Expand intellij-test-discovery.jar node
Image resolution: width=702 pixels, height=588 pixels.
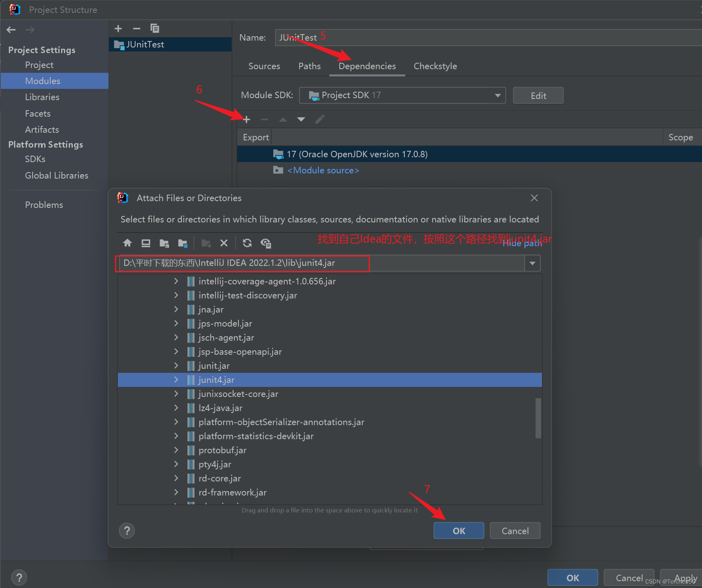[x=176, y=295]
